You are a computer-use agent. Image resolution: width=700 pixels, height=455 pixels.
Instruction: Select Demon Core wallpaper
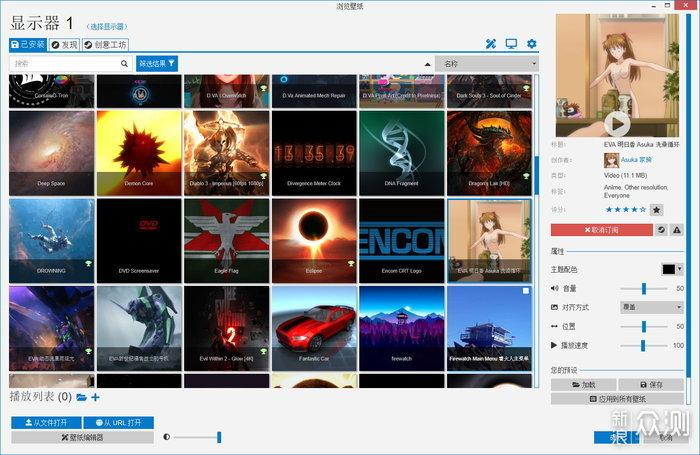pyautogui.click(x=139, y=153)
